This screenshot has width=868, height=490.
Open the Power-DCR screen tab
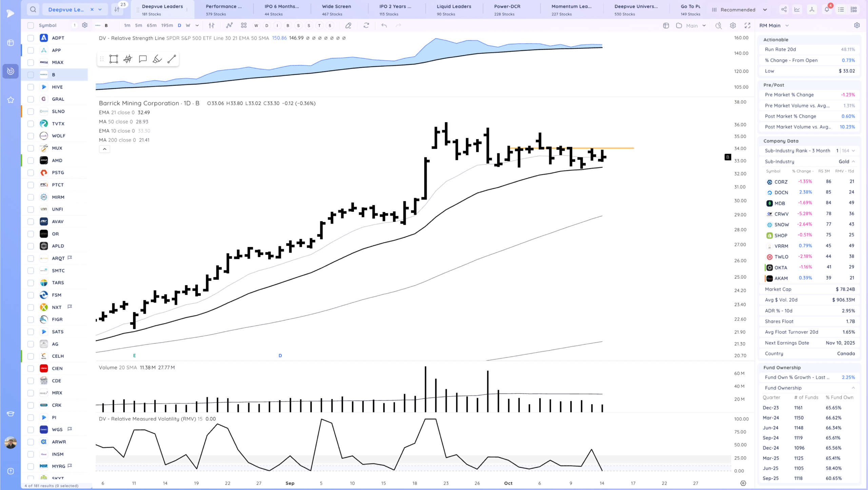pos(507,9)
